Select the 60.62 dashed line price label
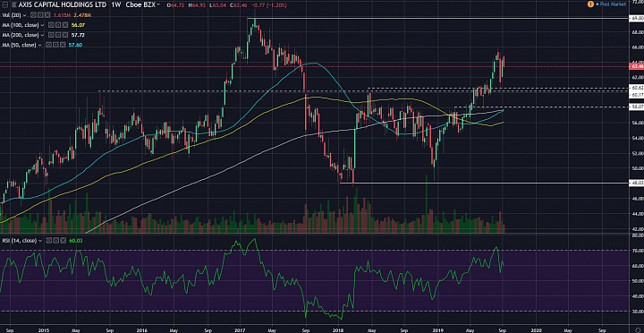Viewport: 644px width, 333px height. click(x=637, y=88)
